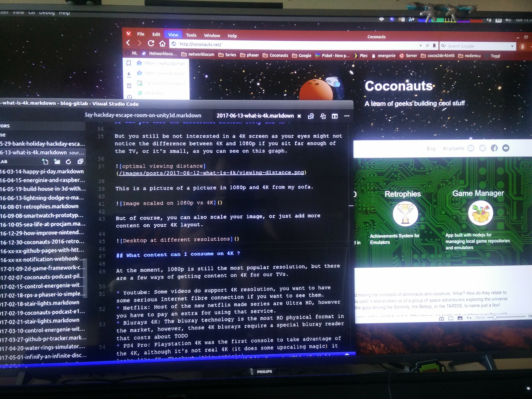Screen dimensions: 532x399
Task: Collapse all folders in VS Code explorer
Action: (80, 161)
